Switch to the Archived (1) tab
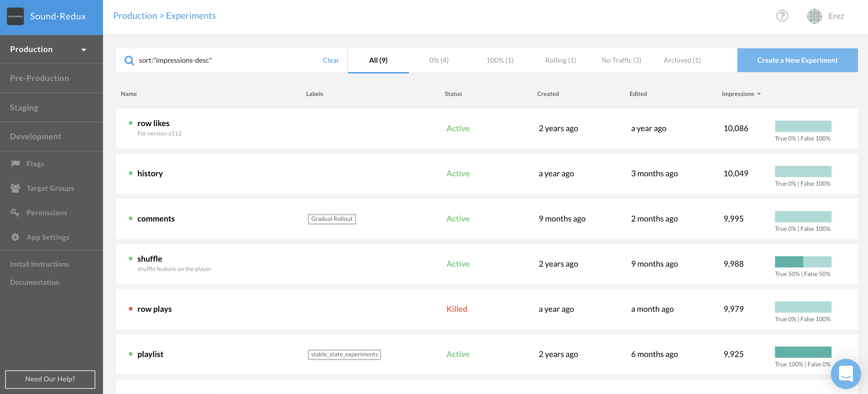Screen dimensions: 868x394 [682, 60]
